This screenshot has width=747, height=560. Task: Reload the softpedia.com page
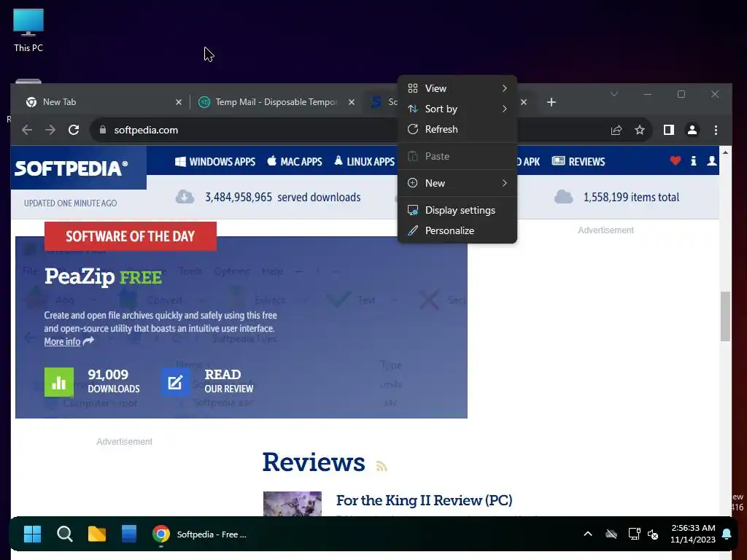click(74, 130)
